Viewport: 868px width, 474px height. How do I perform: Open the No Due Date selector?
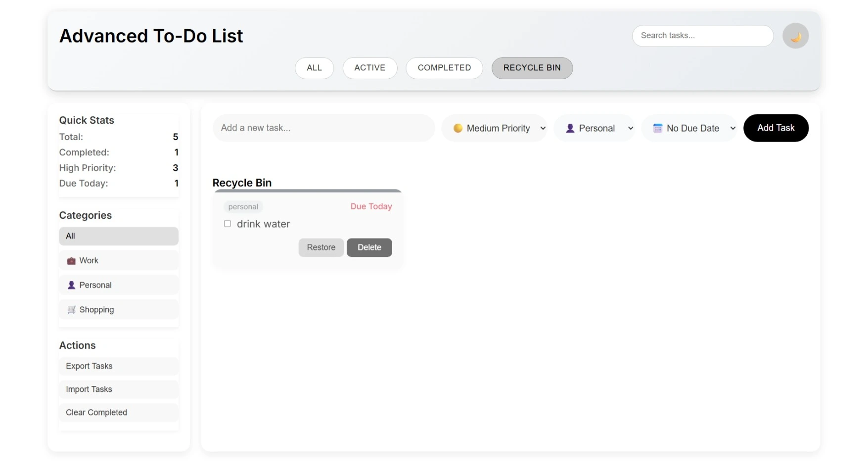click(x=689, y=128)
